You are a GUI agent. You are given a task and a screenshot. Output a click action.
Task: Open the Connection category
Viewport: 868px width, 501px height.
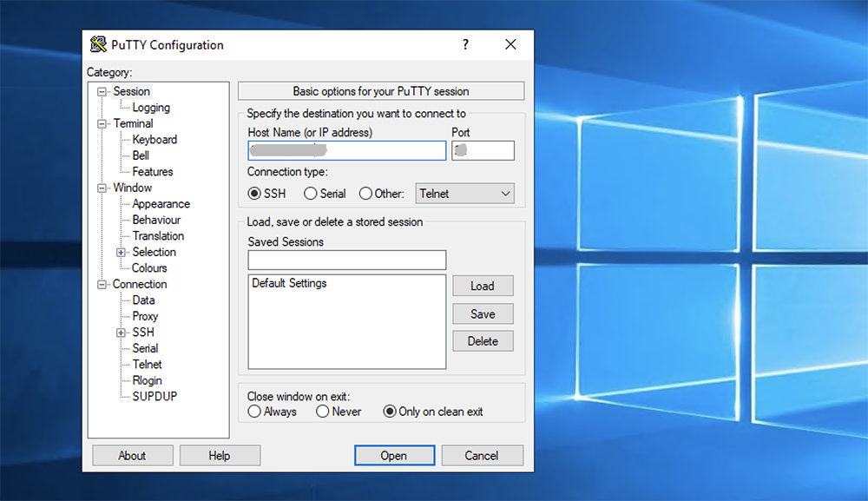tap(140, 284)
